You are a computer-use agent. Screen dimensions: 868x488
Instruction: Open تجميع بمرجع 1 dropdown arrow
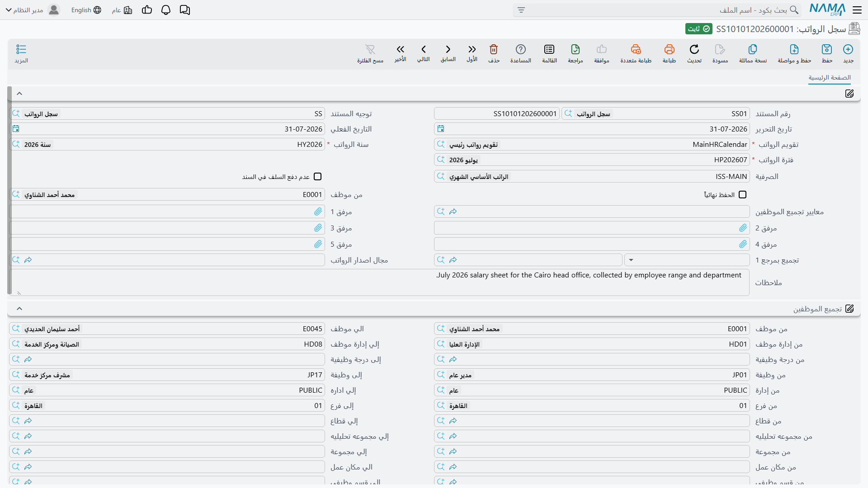click(x=631, y=260)
